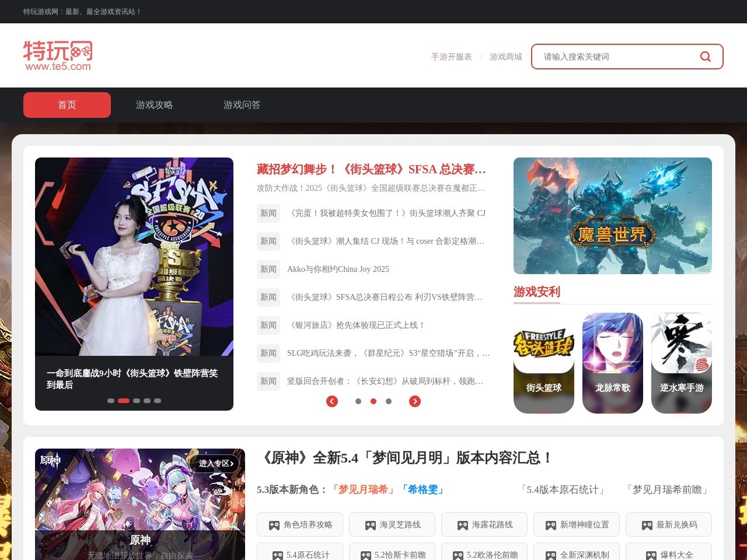Image resolution: width=747 pixels, height=560 pixels.
Task: Open news 银河旅店 抢先体验已正式上线
Action: tap(357, 325)
